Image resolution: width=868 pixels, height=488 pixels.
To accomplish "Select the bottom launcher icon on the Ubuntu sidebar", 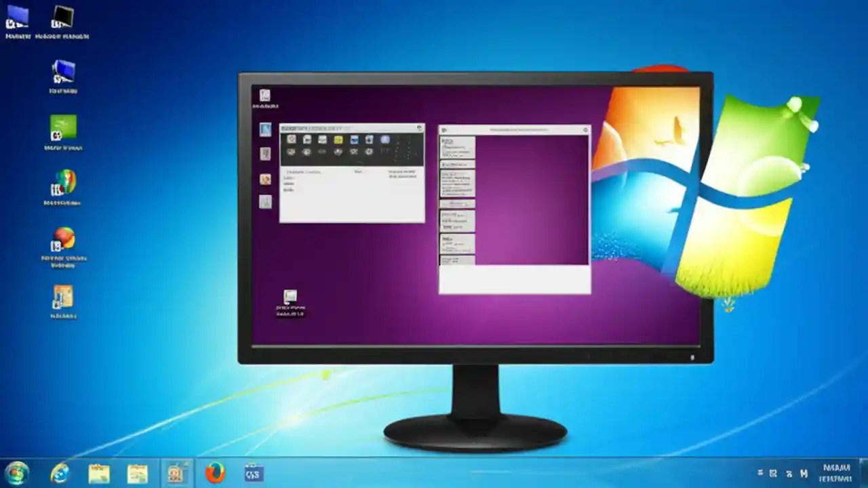I will coord(266,201).
